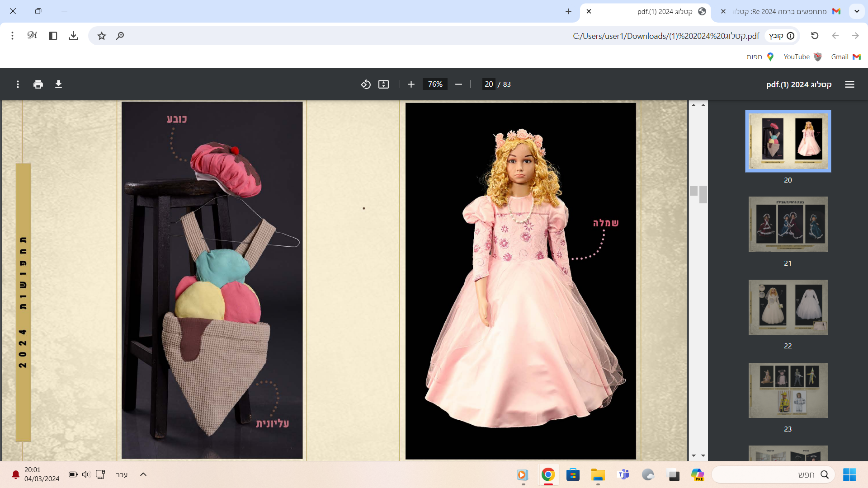Rotate the PDF page counterclockwise
This screenshot has width=868, height=488.
pyautogui.click(x=365, y=84)
